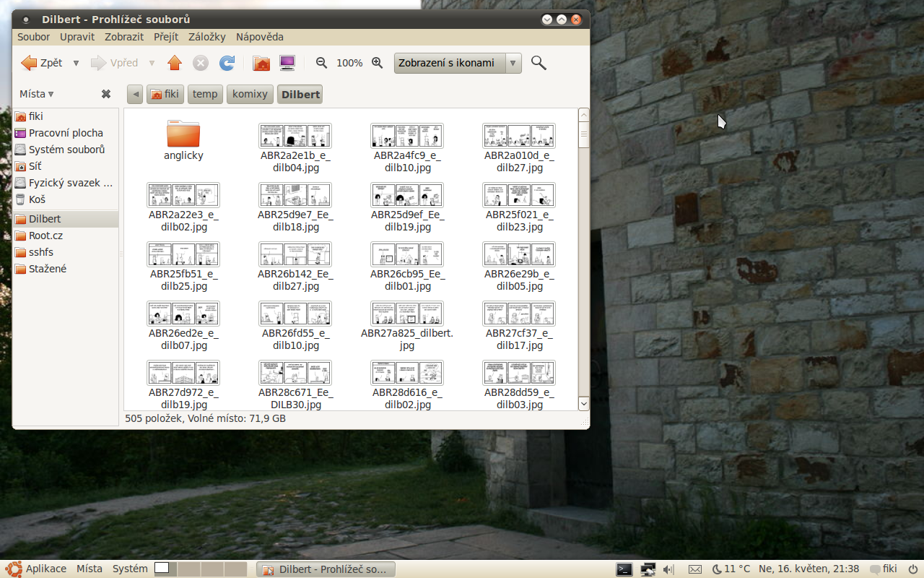Select Systém souborů in the sidebar
The width and height of the screenshot is (924, 578).
coord(66,150)
